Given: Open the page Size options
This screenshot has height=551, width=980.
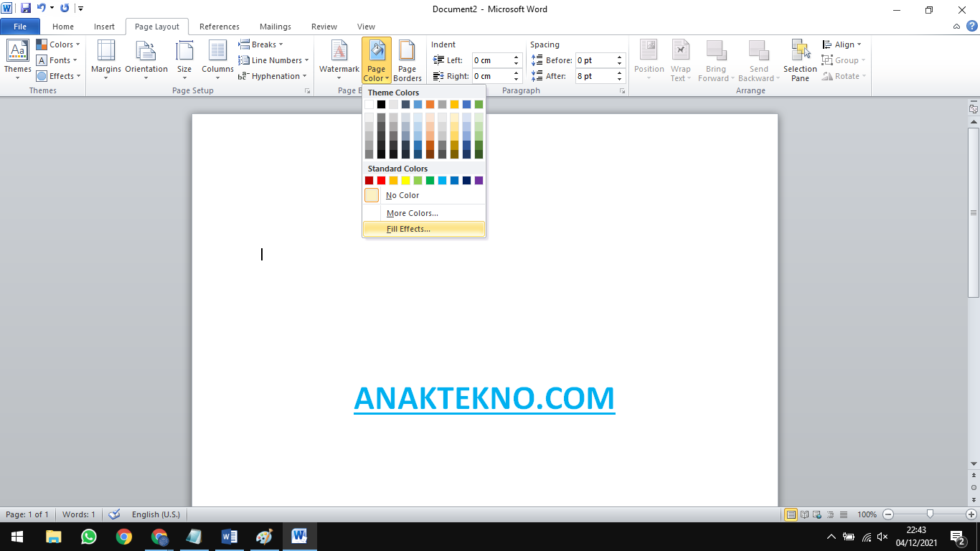Looking at the screenshot, I should 184,60.
